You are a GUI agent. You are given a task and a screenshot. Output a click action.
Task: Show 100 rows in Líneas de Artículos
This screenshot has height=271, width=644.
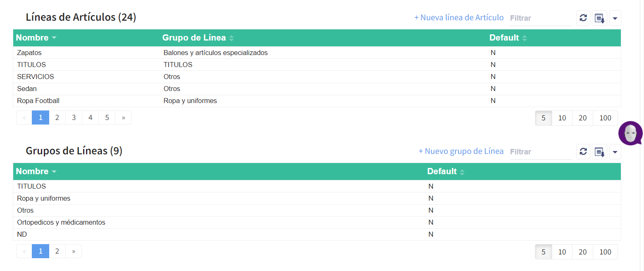[x=605, y=118]
